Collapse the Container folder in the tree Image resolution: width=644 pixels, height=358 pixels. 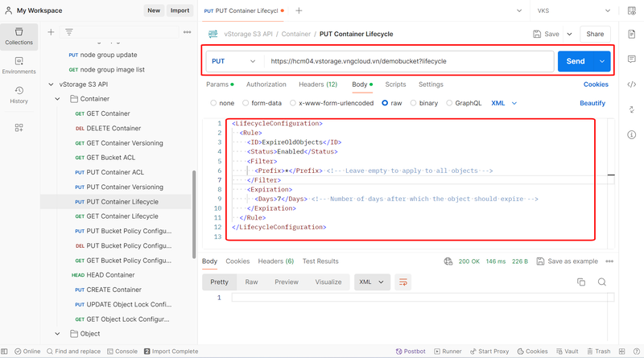(x=58, y=99)
